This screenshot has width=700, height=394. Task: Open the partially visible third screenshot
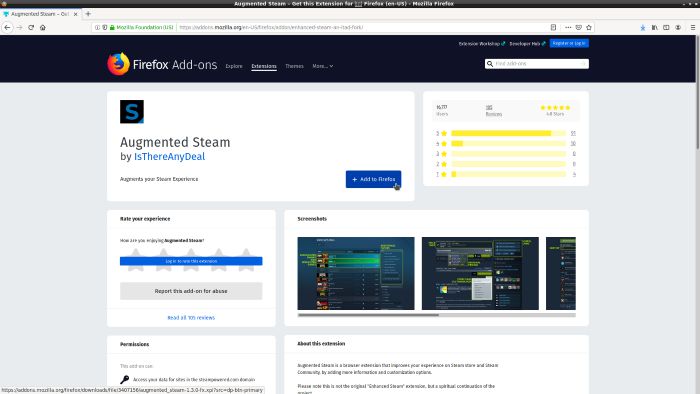tap(561, 273)
